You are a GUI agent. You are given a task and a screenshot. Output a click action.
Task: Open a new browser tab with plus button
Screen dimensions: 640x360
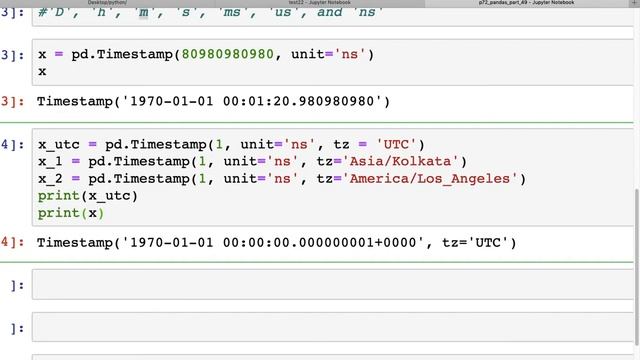[x=634, y=3]
